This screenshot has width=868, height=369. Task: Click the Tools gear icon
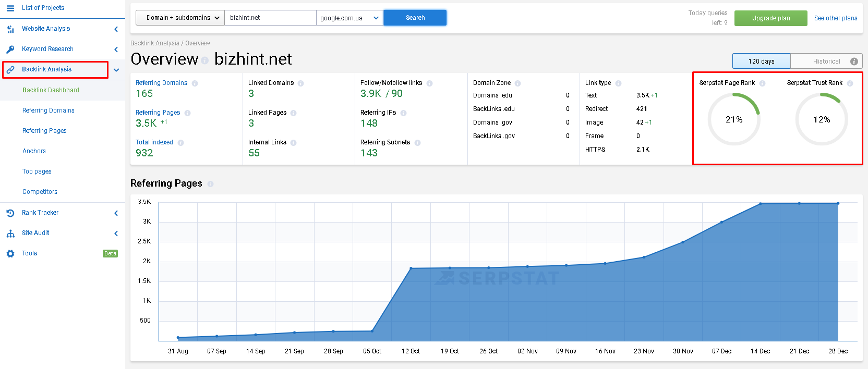coord(10,253)
